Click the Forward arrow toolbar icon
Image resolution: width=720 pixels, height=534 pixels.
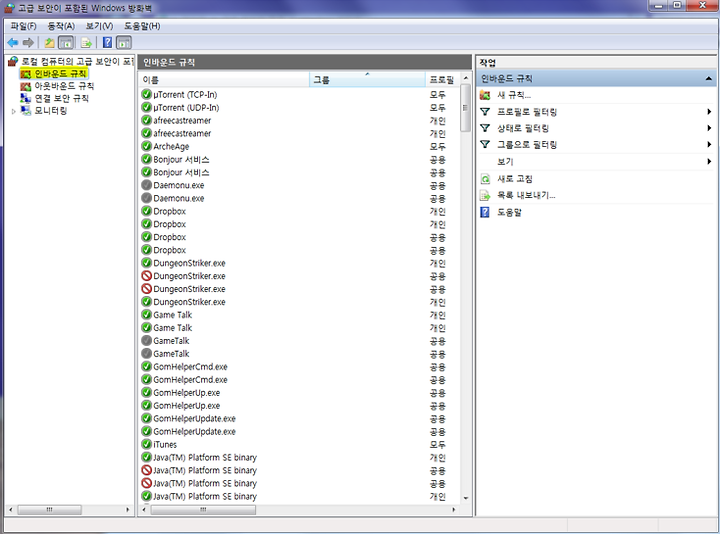(x=28, y=43)
